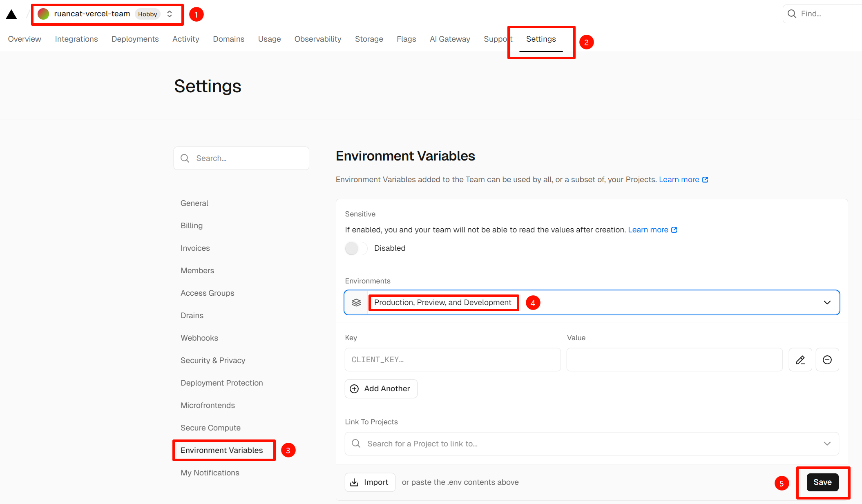The height and width of the screenshot is (504, 862).
Task: Open Sensitive section Learn more link
Action: (648, 230)
